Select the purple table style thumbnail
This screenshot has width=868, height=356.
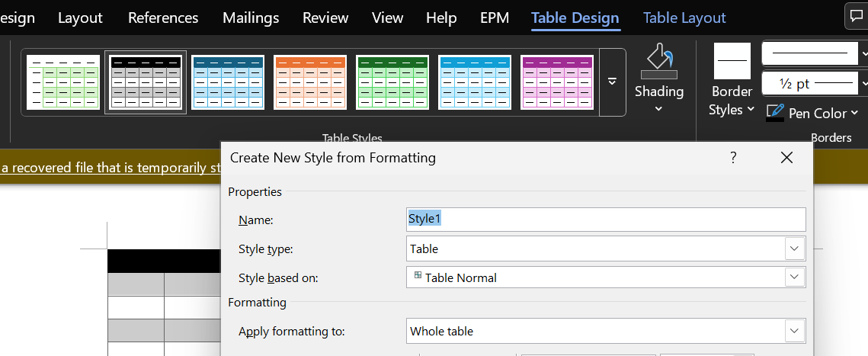(x=557, y=82)
